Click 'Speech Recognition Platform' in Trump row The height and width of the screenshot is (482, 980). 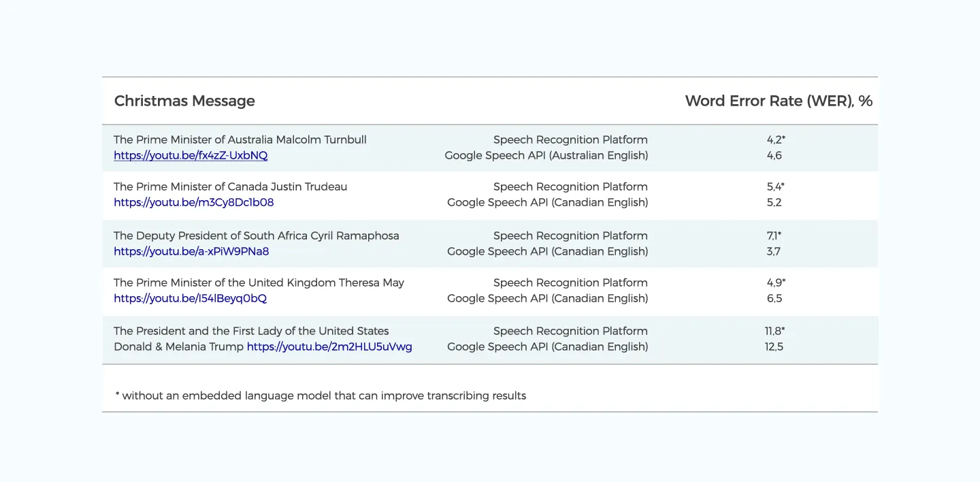pyautogui.click(x=570, y=331)
